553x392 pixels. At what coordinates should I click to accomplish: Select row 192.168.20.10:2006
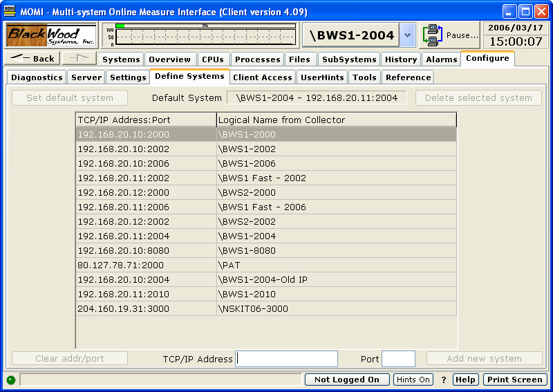tap(266, 163)
